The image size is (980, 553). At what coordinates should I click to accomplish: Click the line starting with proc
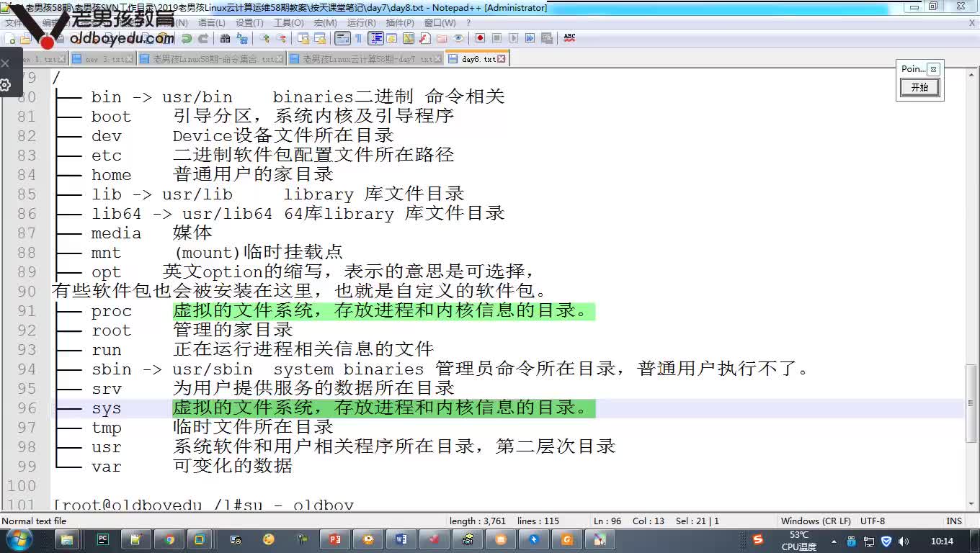point(324,311)
